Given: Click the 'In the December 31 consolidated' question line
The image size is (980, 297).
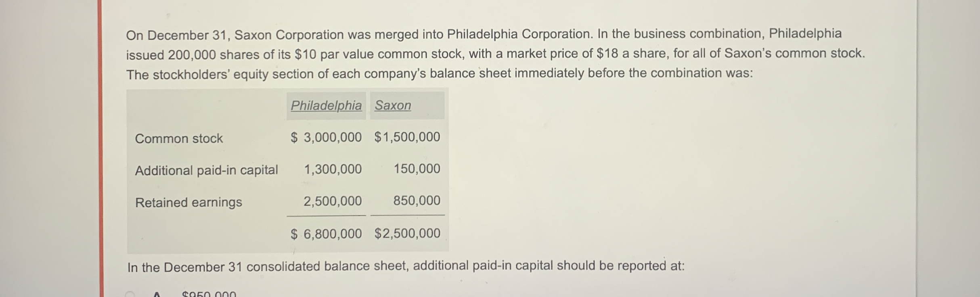Looking at the screenshot, I should click(x=406, y=266).
